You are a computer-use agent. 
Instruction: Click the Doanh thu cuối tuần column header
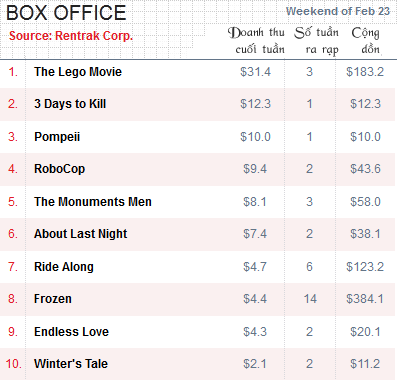256,41
